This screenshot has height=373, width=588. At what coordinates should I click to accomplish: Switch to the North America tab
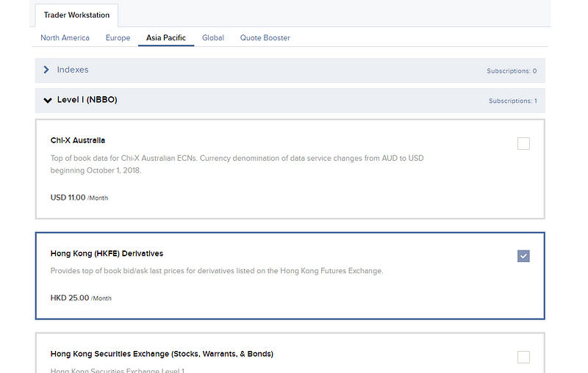click(x=65, y=38)
